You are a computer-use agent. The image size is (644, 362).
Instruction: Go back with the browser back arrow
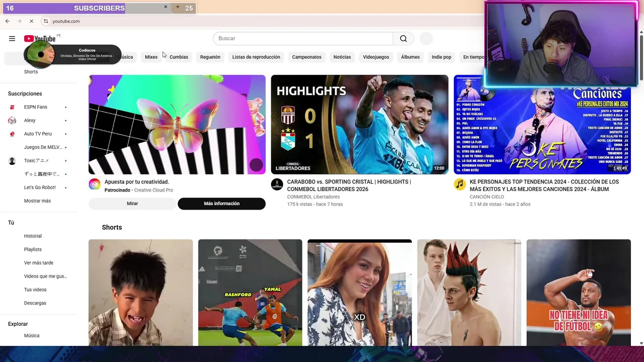(7, 21)
